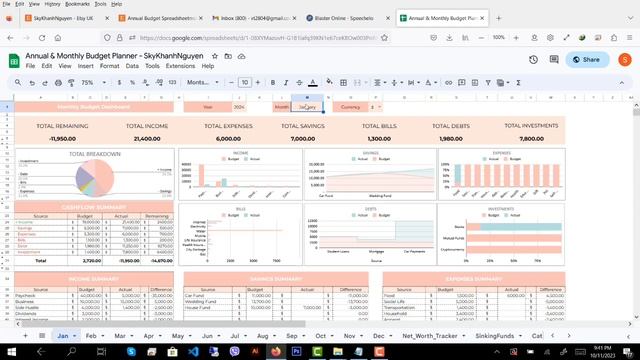Decrease font size with minus button
Image resolution: width=640 pixels, height=360 pixels.
pos(231,82)
